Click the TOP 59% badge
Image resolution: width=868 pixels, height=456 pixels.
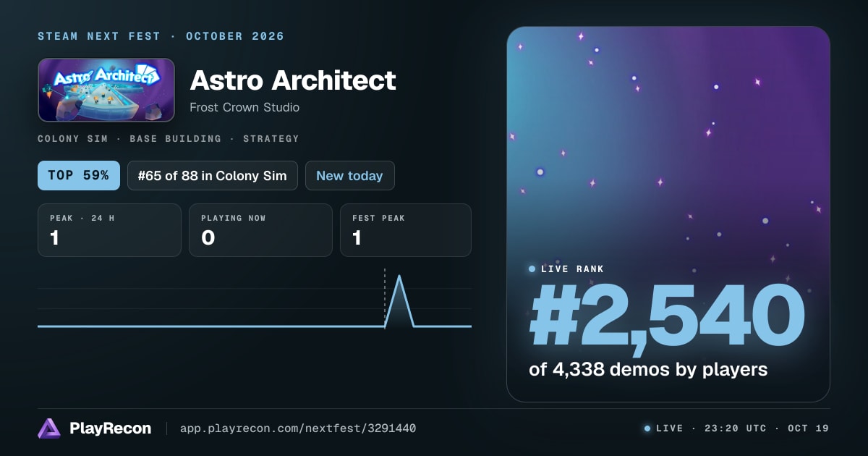(x=79, y=176)
